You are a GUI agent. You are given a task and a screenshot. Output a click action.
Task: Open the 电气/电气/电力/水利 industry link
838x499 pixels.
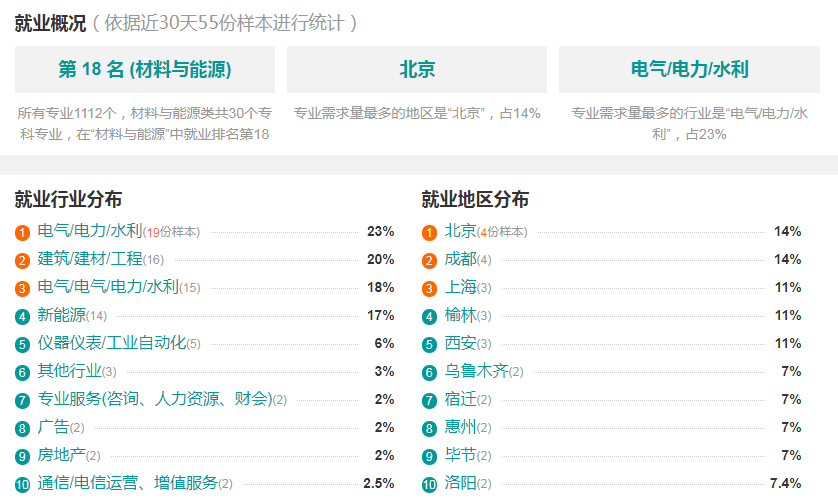(x=108, y=287)
